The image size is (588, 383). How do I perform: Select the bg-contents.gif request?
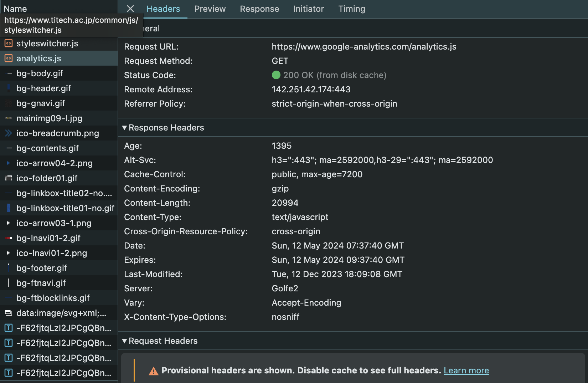coord(59,148)
